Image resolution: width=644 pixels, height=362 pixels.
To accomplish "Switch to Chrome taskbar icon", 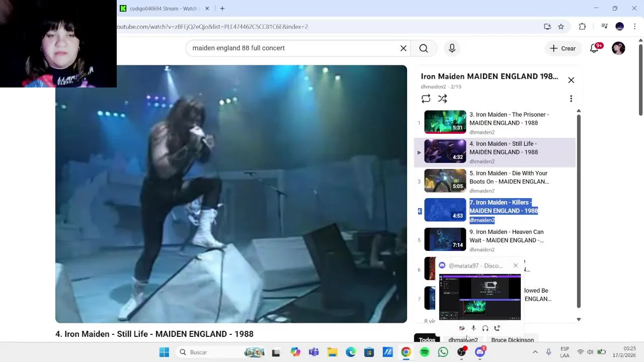I will coord(406,352).
